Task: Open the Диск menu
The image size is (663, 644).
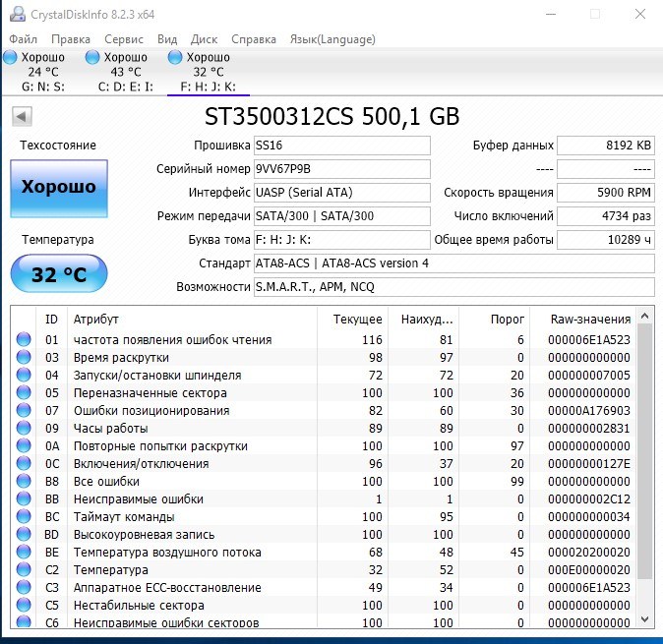Action: (204, 39)
